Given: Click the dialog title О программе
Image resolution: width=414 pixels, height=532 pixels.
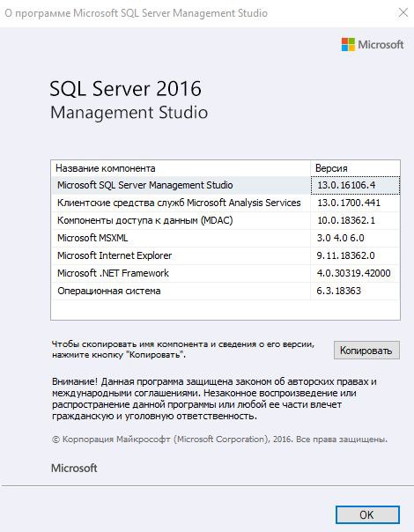Looking at the screenshot, I should (136, 13).
